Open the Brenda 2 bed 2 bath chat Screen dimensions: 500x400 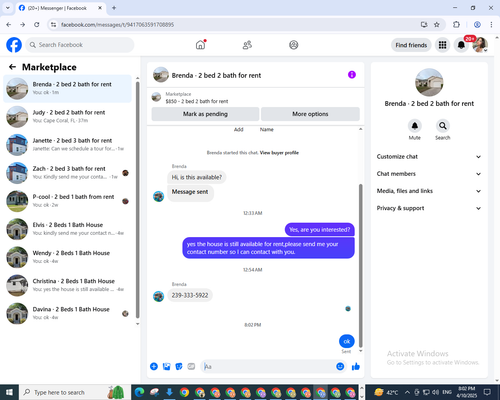pos(67,88)
